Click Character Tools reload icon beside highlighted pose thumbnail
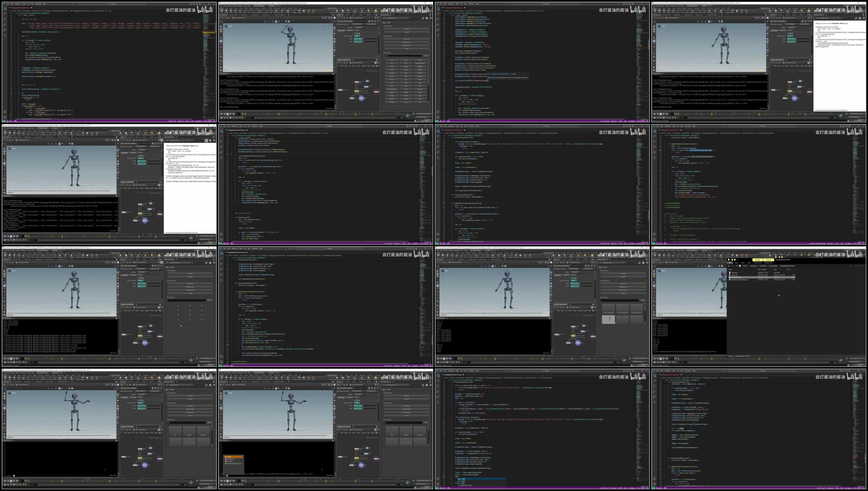Viewport: 868px width, 491px height. coord(639,263)
